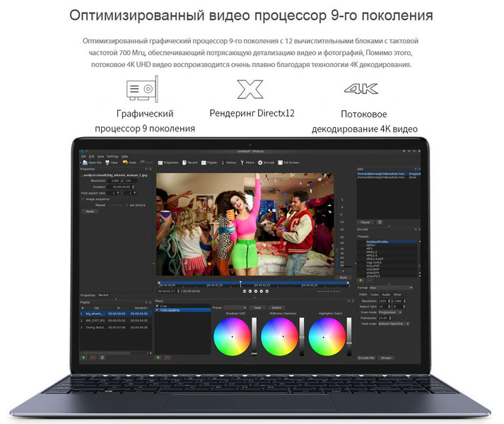Click the Shadows (Lift) color wheel
The width and height of the screenshot is (504, 424).
point(233,336)
